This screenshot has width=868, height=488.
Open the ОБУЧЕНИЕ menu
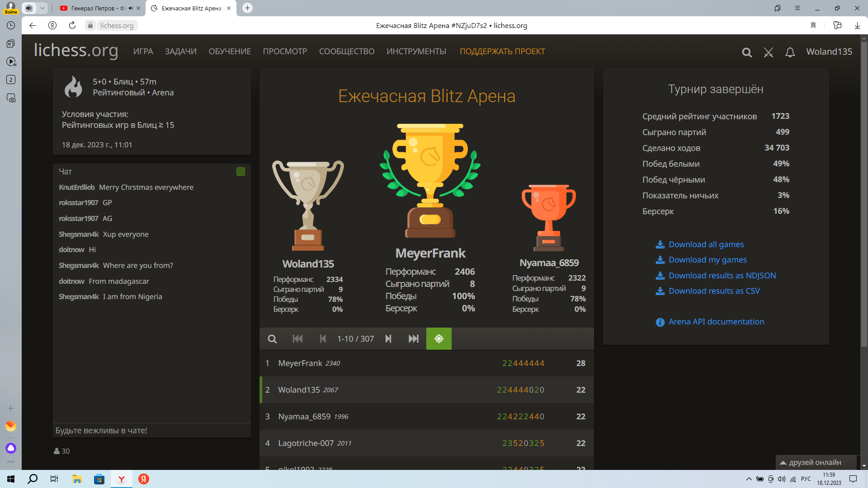tap(230, 52)
